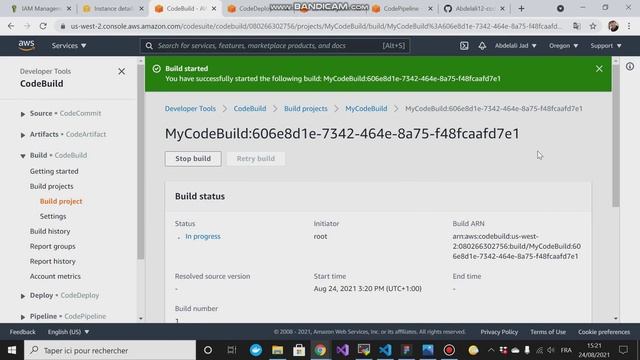Open Task View in the taskbar
640x360 pixels.
(232, 350)
